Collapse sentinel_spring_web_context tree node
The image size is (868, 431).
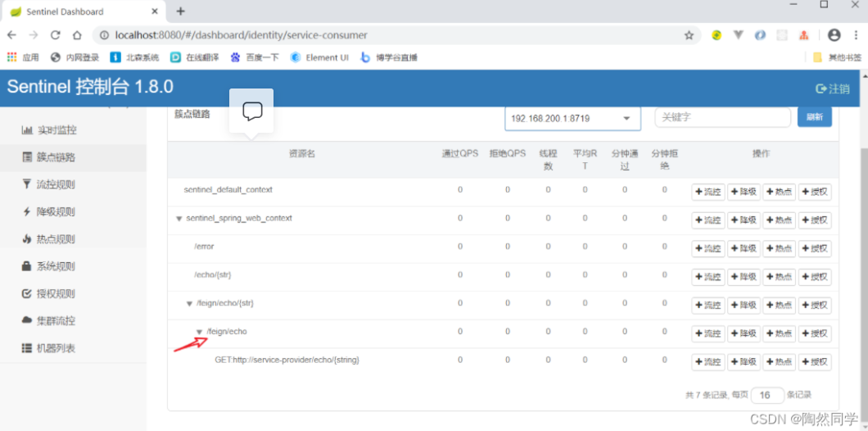point(179,219)
